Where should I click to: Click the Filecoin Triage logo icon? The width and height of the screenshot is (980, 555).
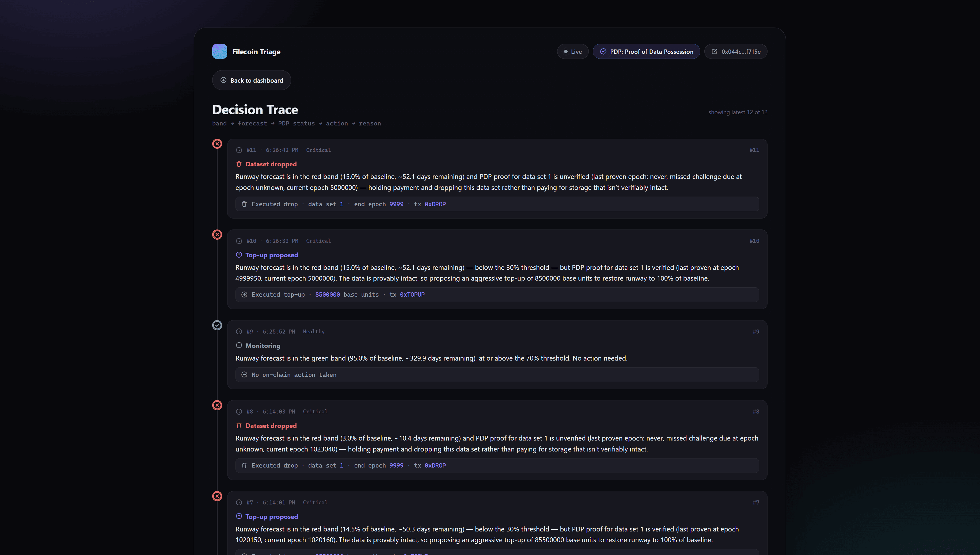(220, 51)
